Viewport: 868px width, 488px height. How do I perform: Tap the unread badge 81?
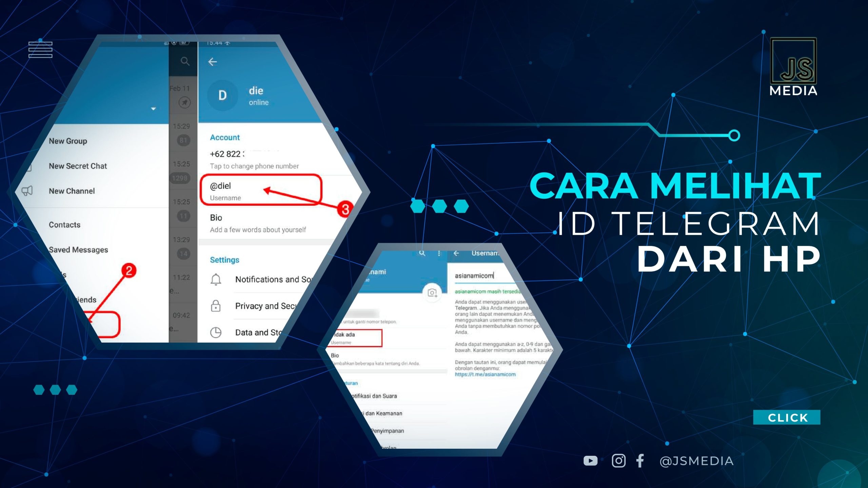(183, 140)
